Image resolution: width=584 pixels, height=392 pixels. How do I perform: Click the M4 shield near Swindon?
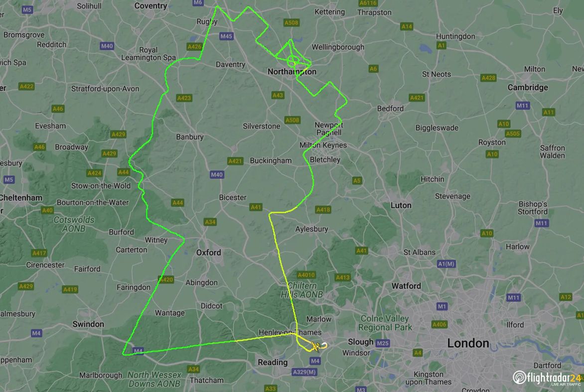[36, 333]
